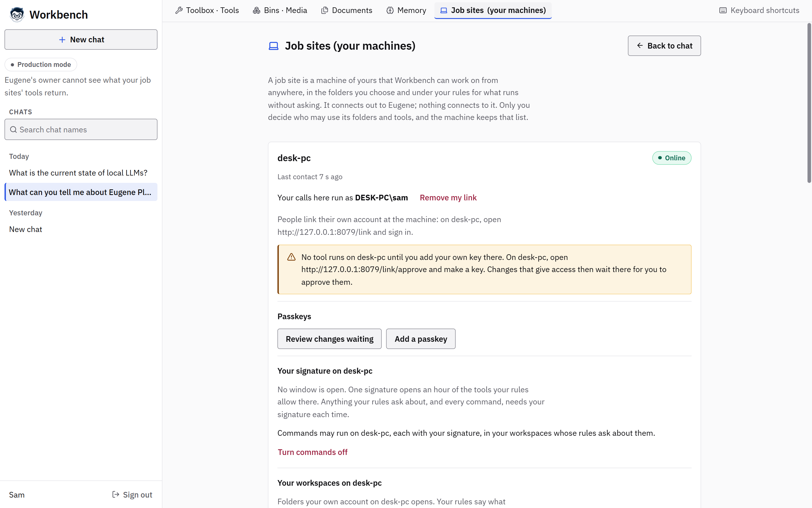Go Back to chat
812x508 pixels.
coord(664,46)
